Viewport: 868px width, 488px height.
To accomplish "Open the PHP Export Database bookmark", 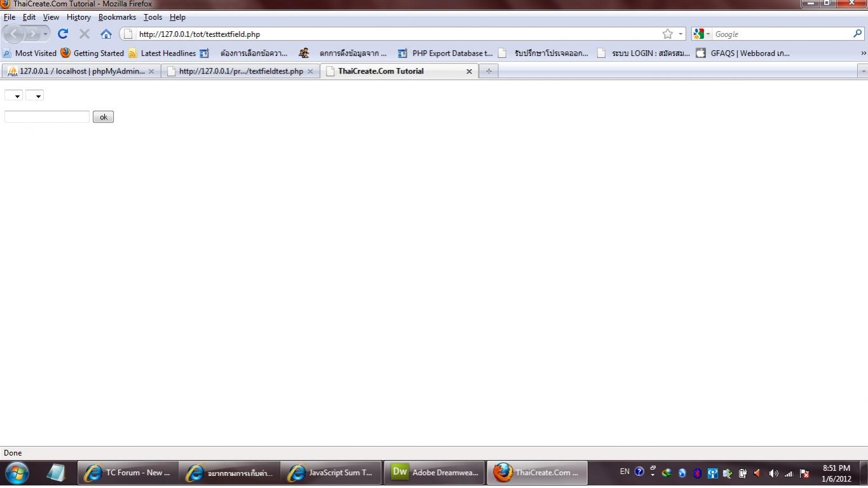I will click(x=445, y=53).
